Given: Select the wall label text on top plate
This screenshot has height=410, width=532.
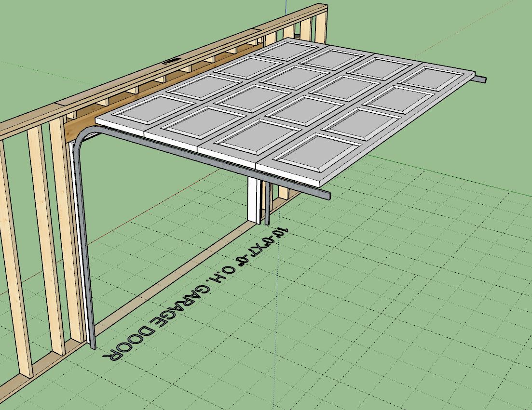Looking at the screenshot, I should 171,60.
